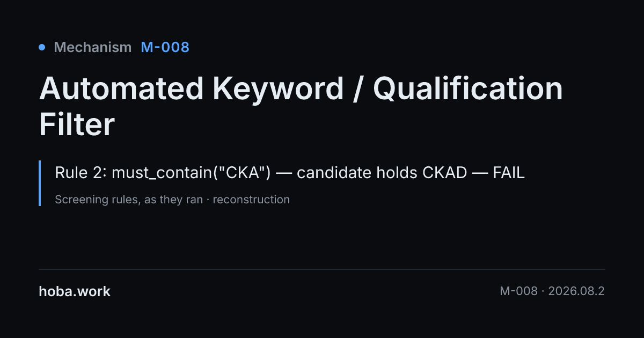The image size is (644, 338).
Task: Click the phrase candidate holds
Action: click(x=358, y=173)
